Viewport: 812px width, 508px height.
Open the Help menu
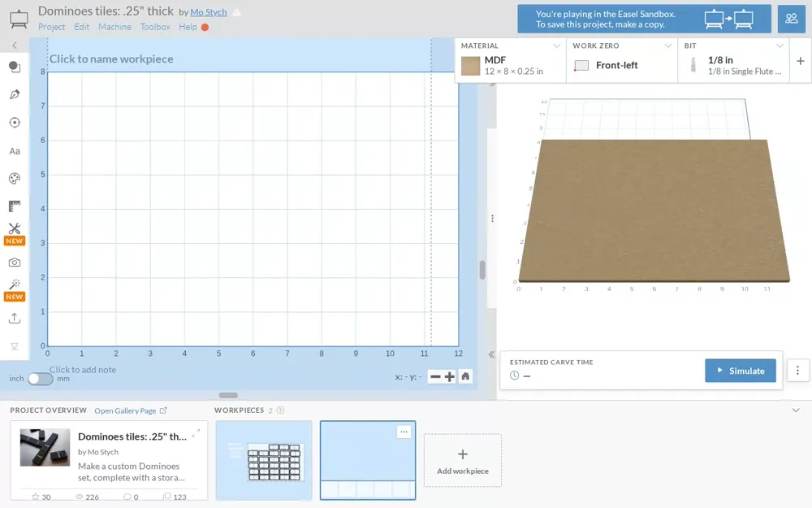tap(188, 27)
